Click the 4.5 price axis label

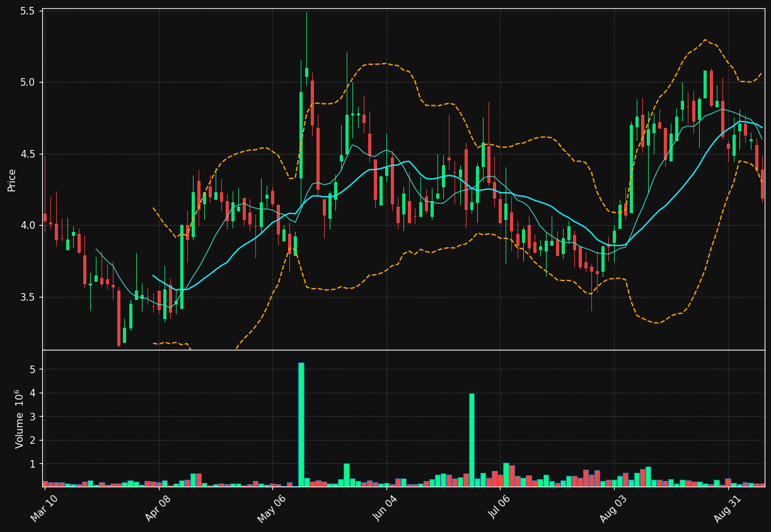click(x=29, y=154)
